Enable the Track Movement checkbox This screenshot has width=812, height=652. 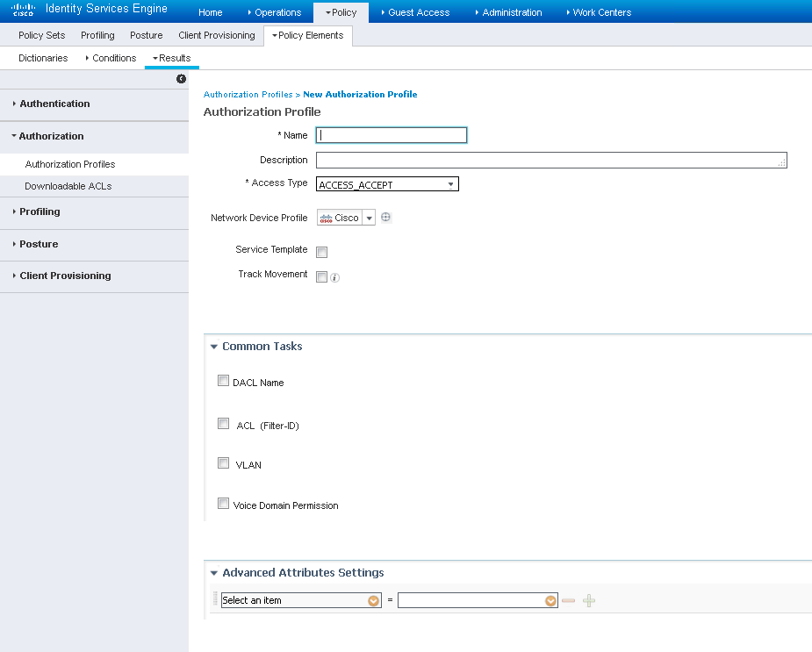click(321, 277)
